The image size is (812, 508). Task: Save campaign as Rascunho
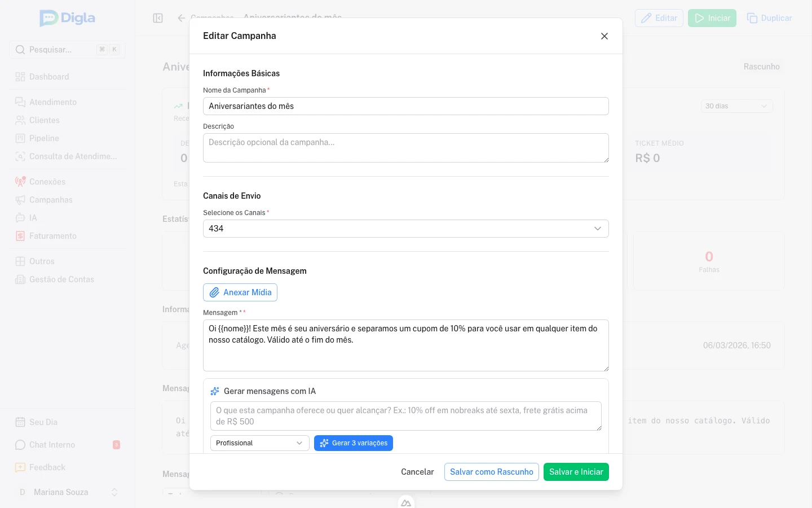click(x=492, y=472)
